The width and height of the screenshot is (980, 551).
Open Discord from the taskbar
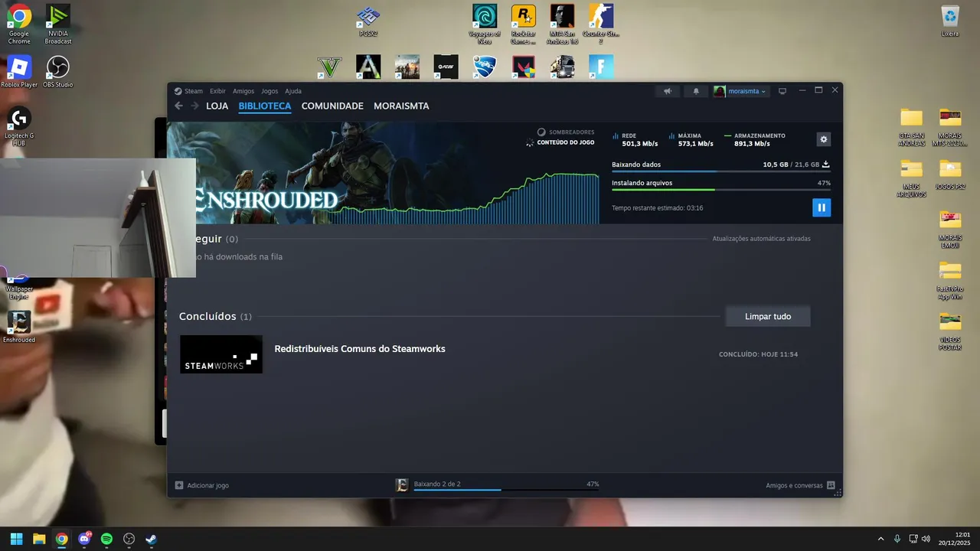[84, 539]
